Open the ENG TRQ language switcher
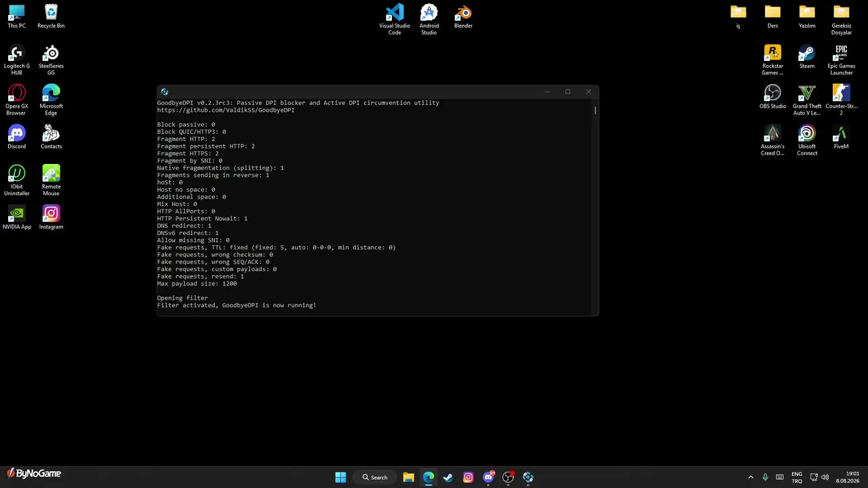Screen dimensions: 868x488 797,477
